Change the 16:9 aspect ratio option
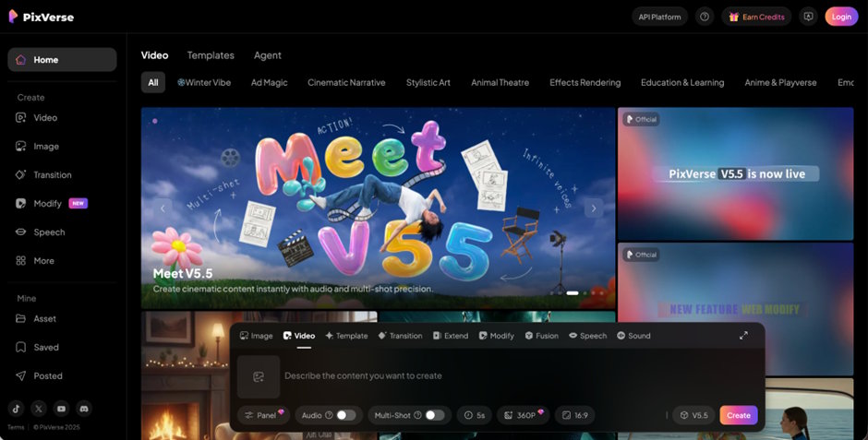868x440 pixels. [x=575, y=415]
